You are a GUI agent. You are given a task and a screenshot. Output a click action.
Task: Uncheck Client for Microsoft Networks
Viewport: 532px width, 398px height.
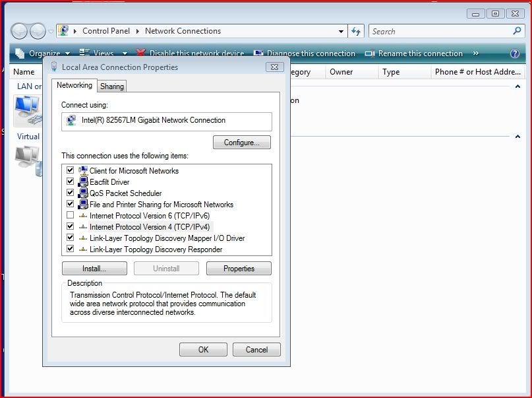pos(71,170)
